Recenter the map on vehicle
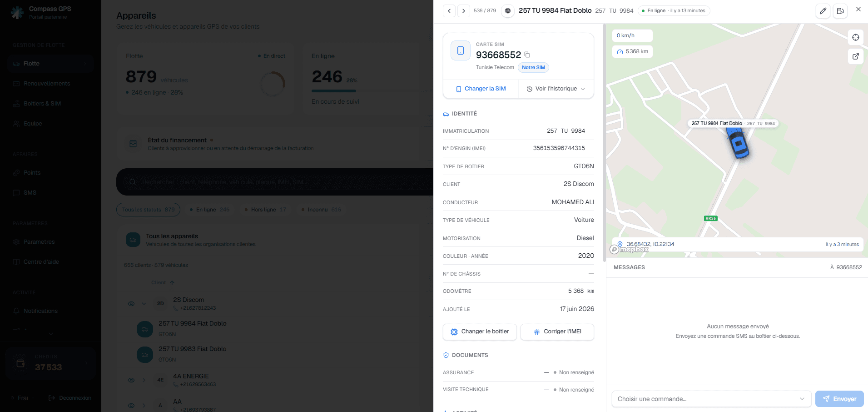This screenshot has width=868, height=412. pos(856,37)
